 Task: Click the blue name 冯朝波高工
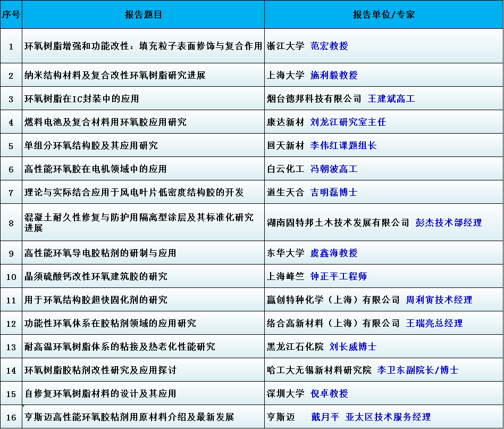pyautogui.click(x=334, y=169)
